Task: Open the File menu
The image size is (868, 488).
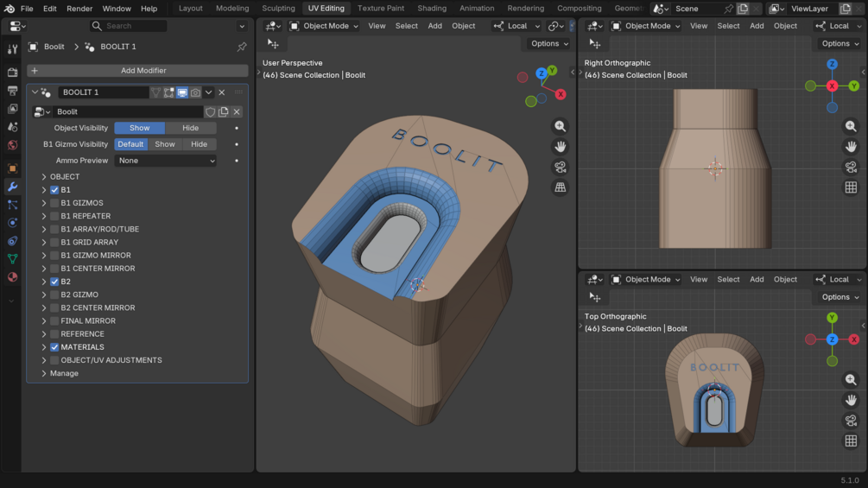Action: point(27,9)
